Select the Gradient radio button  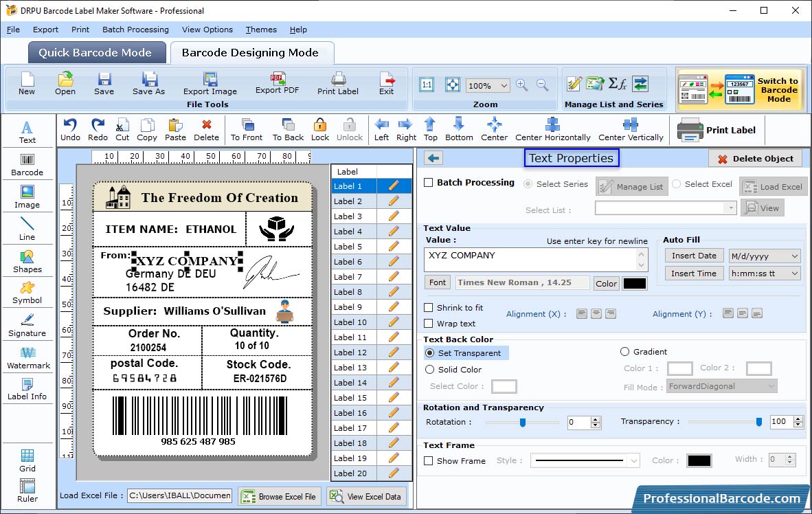(x=624, y=352)
